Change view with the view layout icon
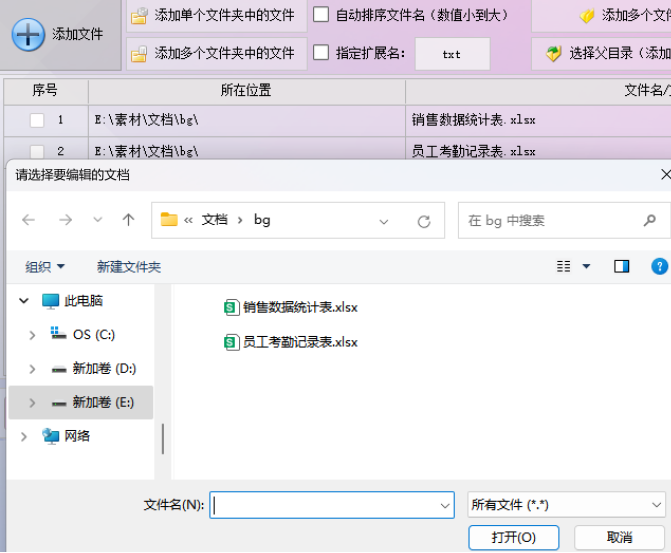This screenshot has width=671, height=553. click(564, 267)
